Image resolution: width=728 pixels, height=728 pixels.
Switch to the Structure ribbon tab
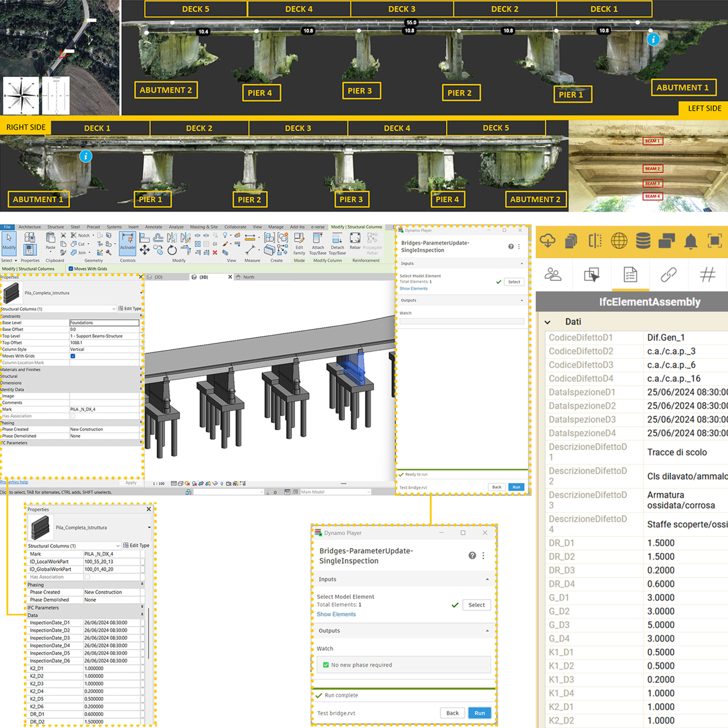55,227
